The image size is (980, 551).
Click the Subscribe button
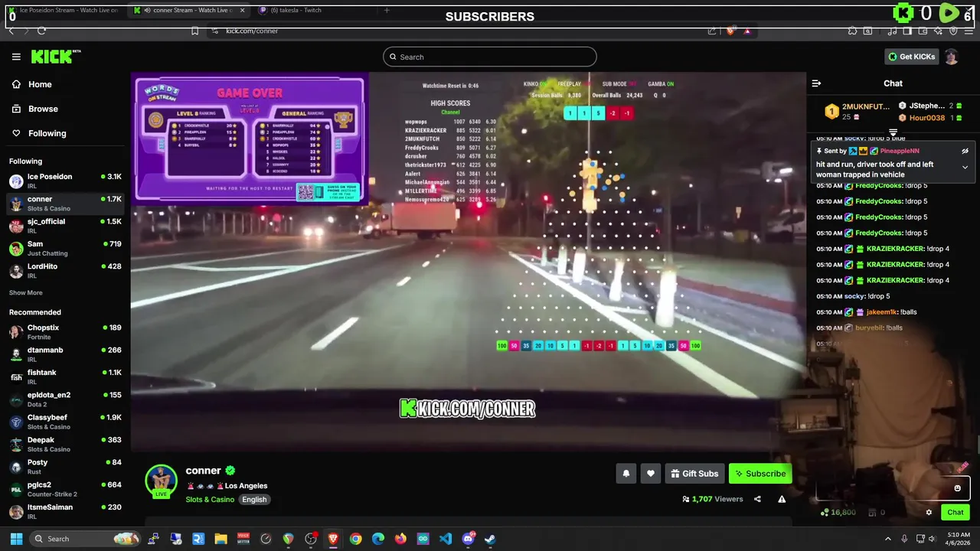pos(760,474)
